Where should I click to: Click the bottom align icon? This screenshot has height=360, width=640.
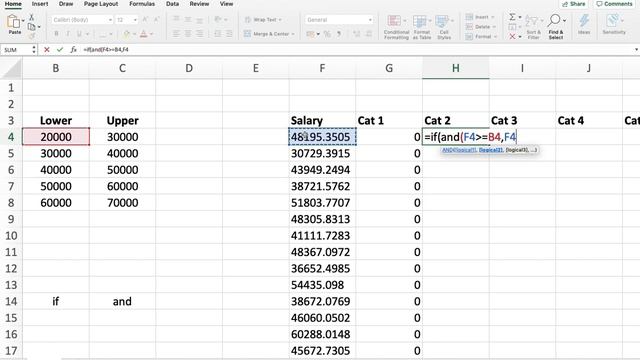(x=199, y=20)
